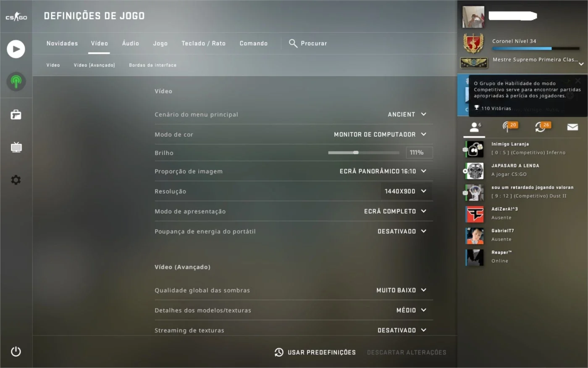
Task: Open the Watch TV sidebar icon
Action: 16,147
